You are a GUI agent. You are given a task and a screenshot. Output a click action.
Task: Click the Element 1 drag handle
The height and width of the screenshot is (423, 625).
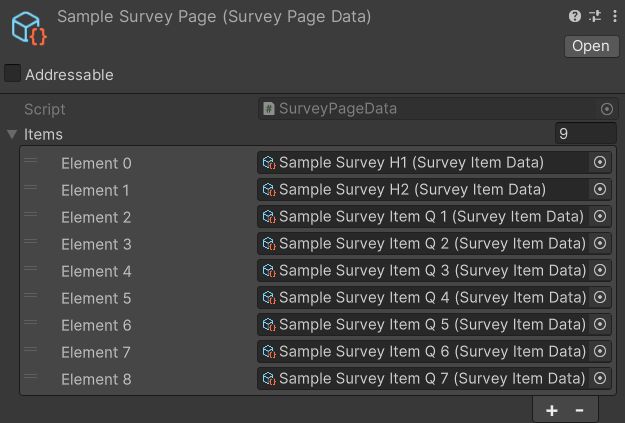coord(31,187)
